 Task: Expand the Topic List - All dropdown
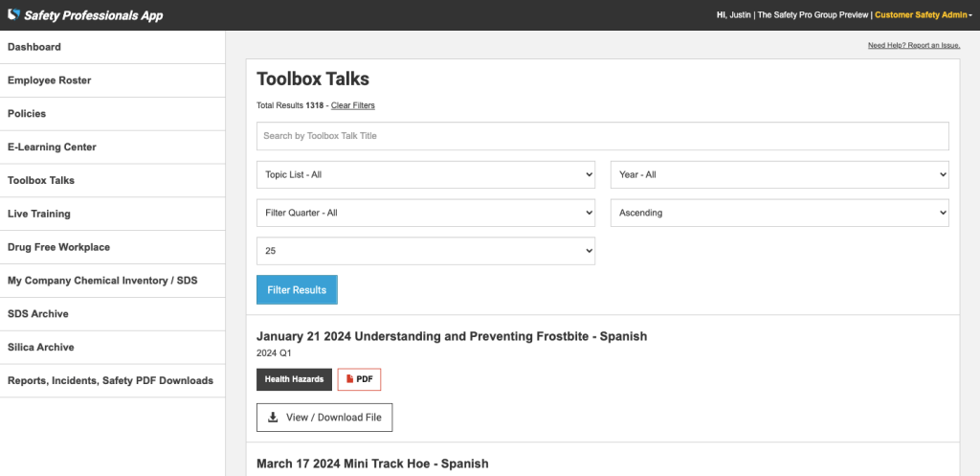426,174
